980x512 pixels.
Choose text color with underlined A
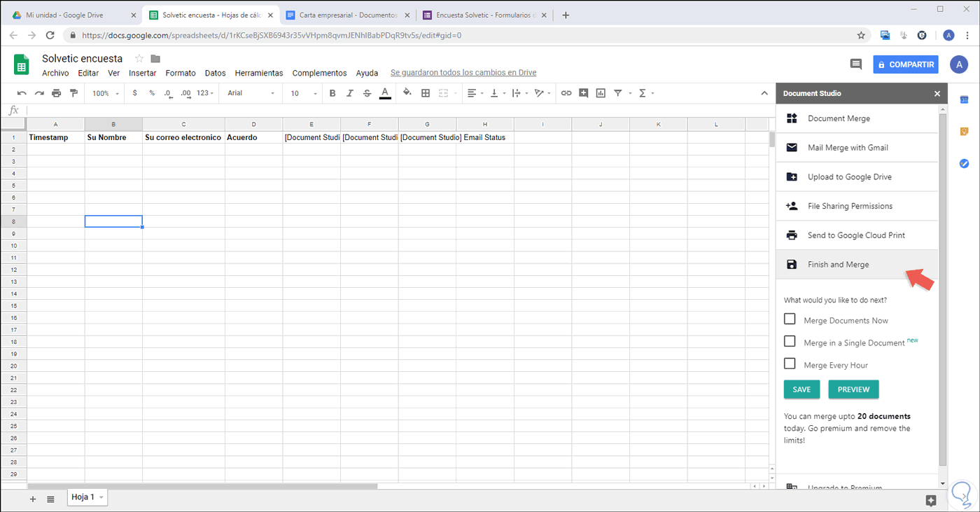[384, 93]
